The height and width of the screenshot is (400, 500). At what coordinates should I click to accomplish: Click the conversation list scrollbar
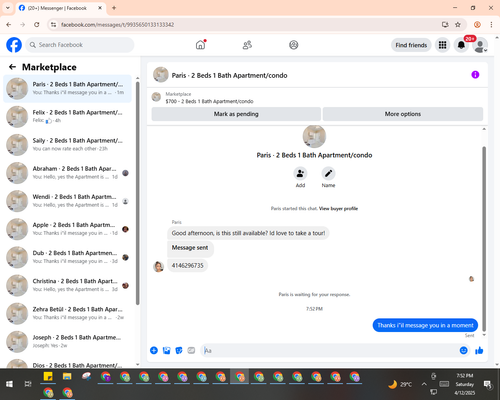tap(138, 193)
